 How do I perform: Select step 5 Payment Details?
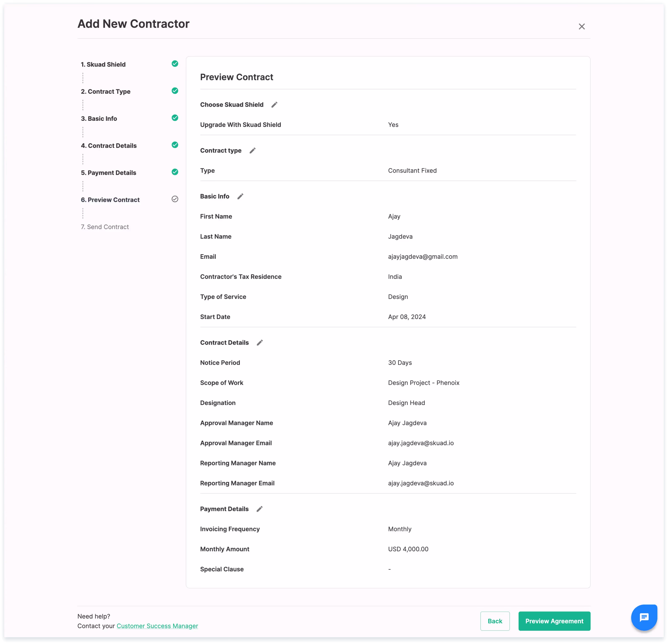108,173
